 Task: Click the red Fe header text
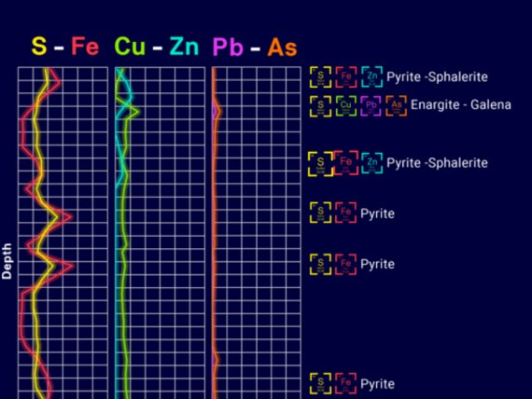pyautogui.click(x=85, y=46)
